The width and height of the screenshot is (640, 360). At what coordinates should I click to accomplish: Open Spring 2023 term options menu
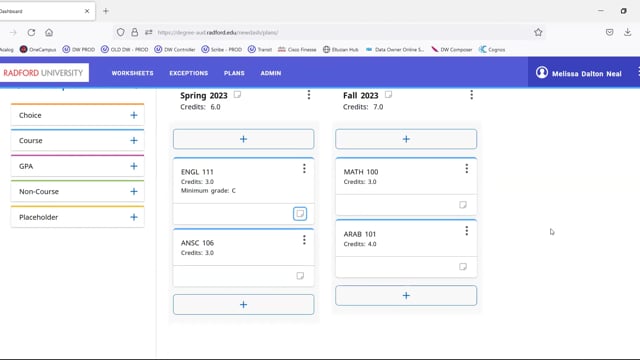[309, 95]
